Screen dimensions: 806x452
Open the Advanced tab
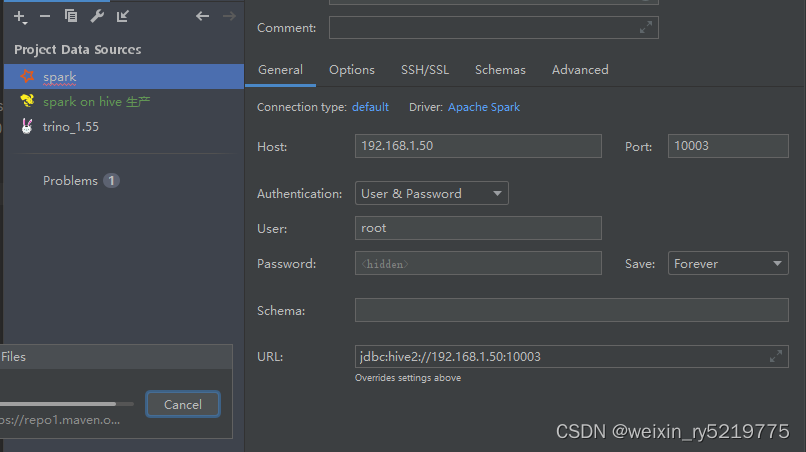(x=580, y=70)
